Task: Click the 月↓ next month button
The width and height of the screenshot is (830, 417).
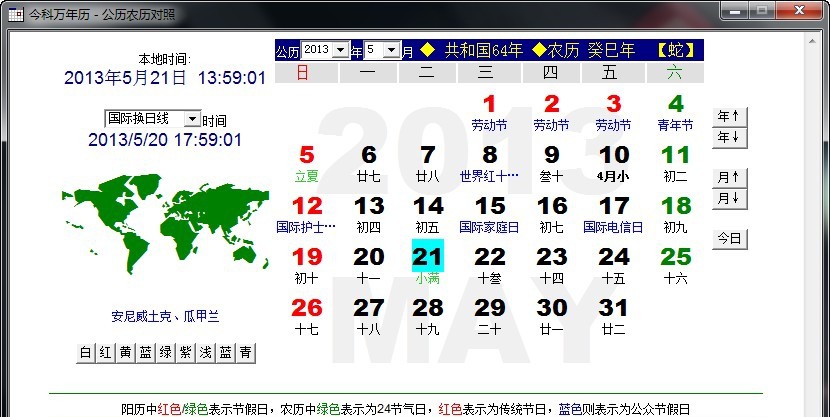Action: coord(729,198)
